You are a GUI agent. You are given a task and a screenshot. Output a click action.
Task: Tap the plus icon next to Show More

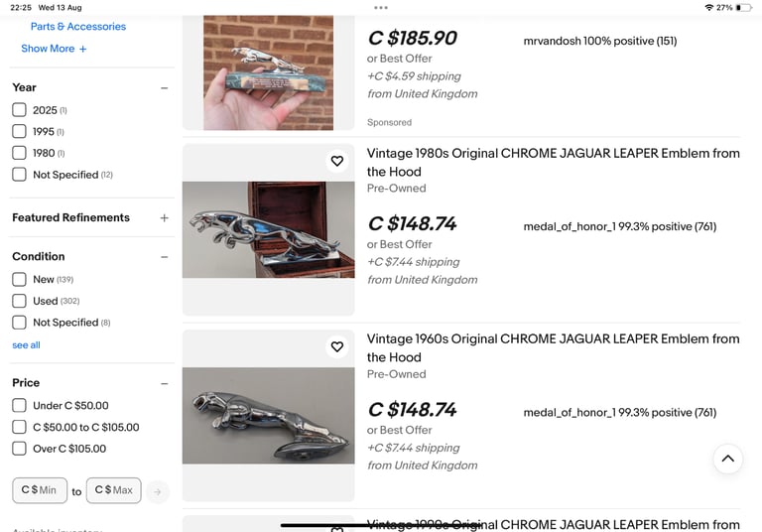click(x=82, y=49)
